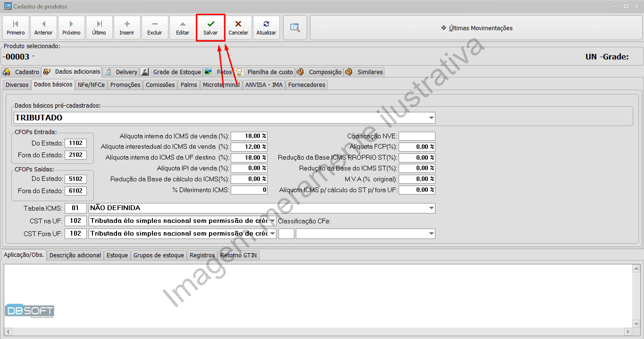
Task: Select the Retorno GTIN tab
Action: 239,255
